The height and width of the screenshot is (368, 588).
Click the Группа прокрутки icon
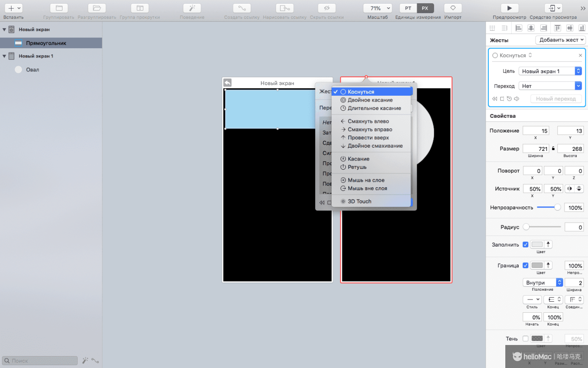tap(140, 8)
